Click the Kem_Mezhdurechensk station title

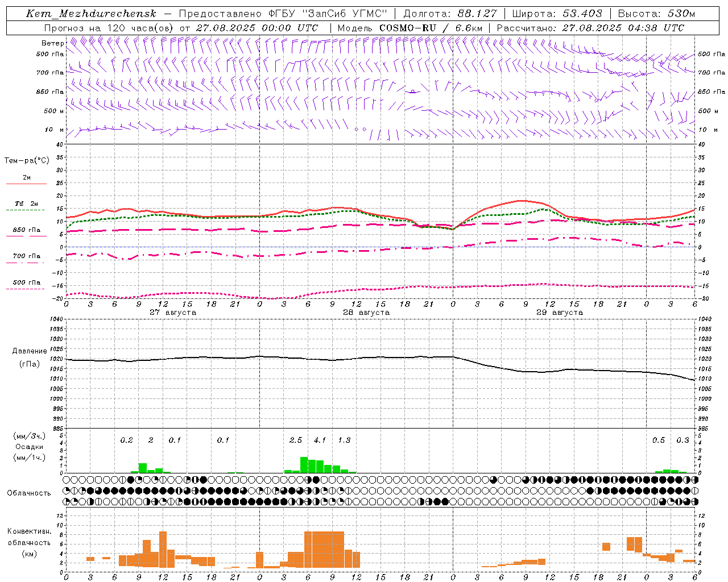pos(92,14)
